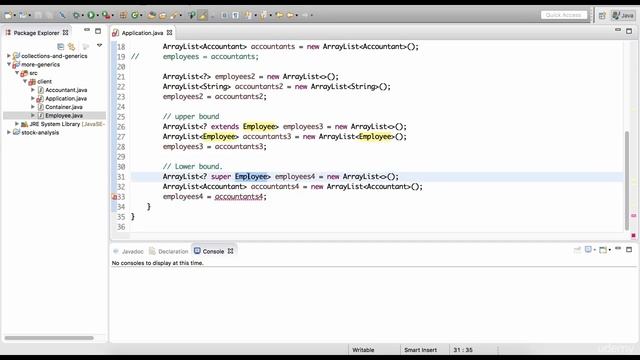This screenshot has width=640, height=360.
Task: Click the editor vertical scrollbar
Action: [627, 181]
